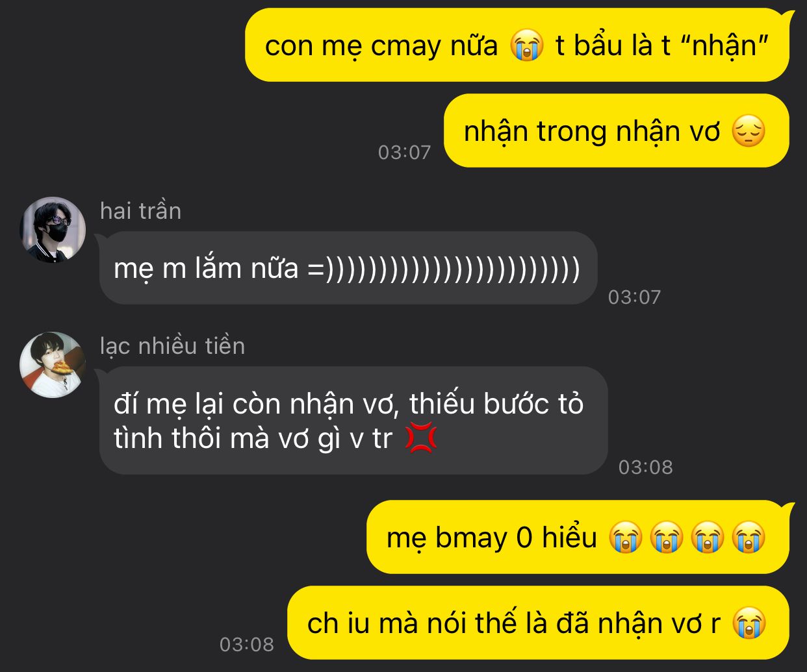Tap the 03:07 timestamp next to hai trần's message
This screenshot has width=807, height=672.
[x=634, y=297]
